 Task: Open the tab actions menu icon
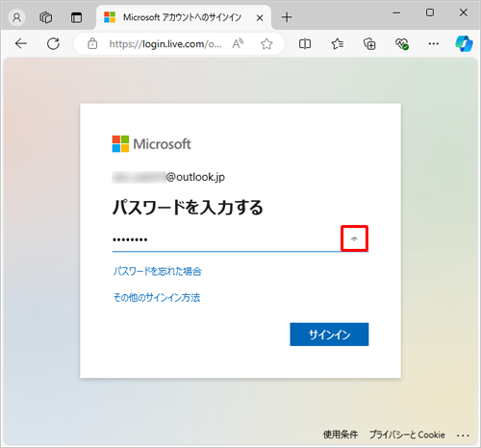click(76, 17)
